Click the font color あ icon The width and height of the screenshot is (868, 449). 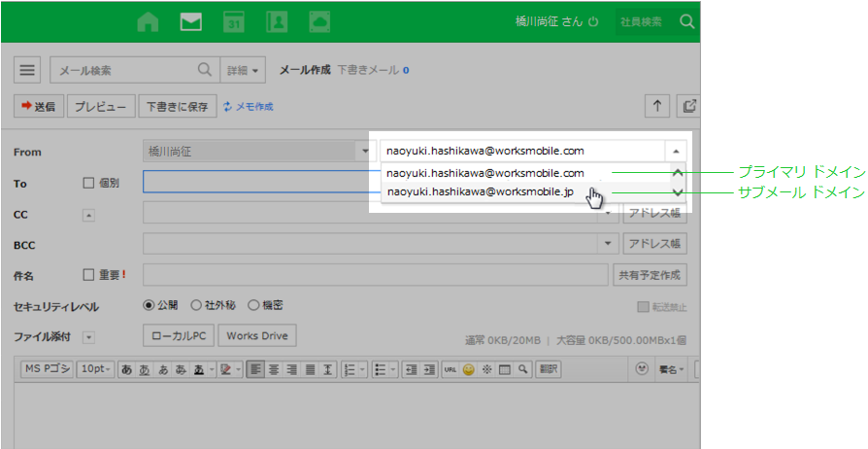point(199,369)
